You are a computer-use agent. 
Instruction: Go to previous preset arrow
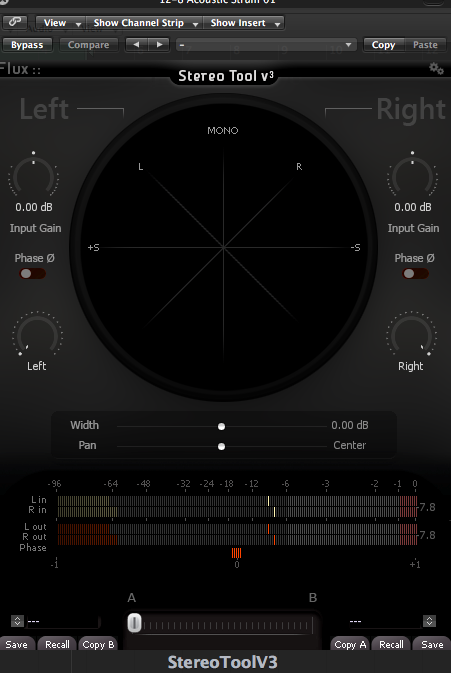pos(136,45)
